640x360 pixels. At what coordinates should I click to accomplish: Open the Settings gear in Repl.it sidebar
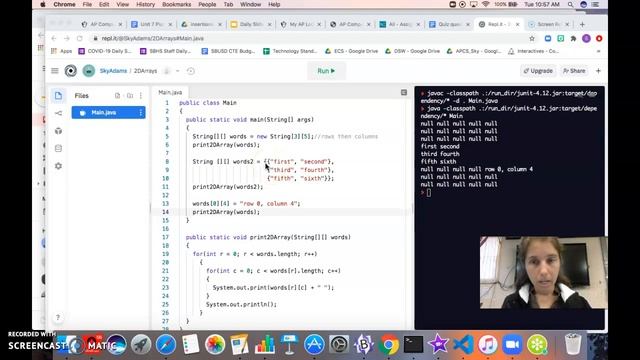pos(58,166)
